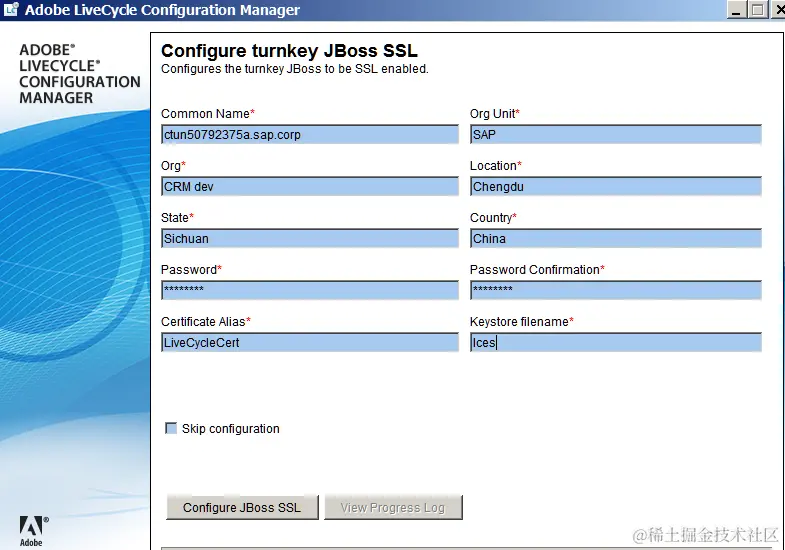This screenshot has width=785, height=550.
Task: Click the Certificate Alias field with LiveCycleCert
Action: coord(310,343)
